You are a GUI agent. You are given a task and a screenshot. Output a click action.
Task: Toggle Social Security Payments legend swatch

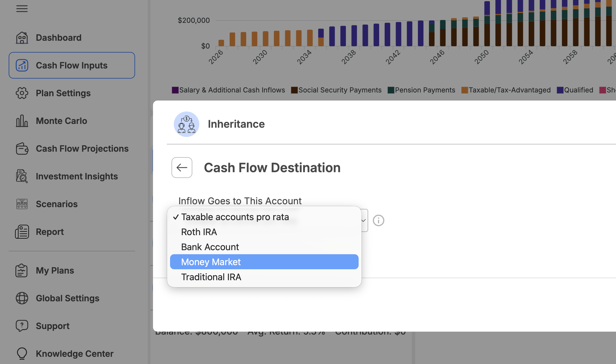point(294,90)
